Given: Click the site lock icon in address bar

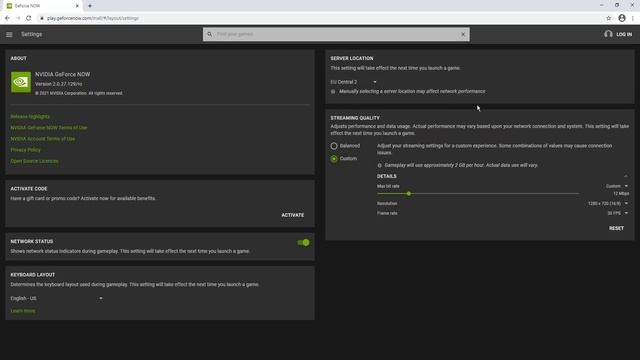Looking at the screenshot, I should (x=42, y=18).
